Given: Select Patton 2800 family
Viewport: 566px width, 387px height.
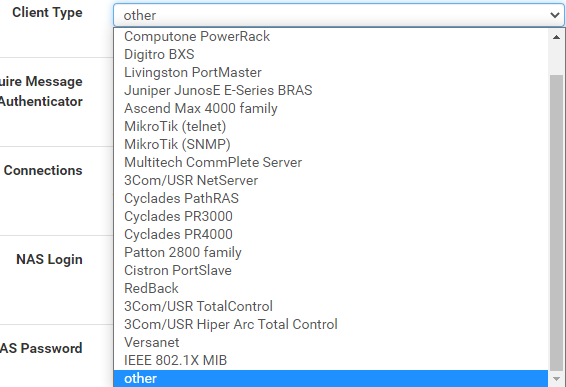Looking at the screenshot, I should pyautogui.click(x=331, y=252).
